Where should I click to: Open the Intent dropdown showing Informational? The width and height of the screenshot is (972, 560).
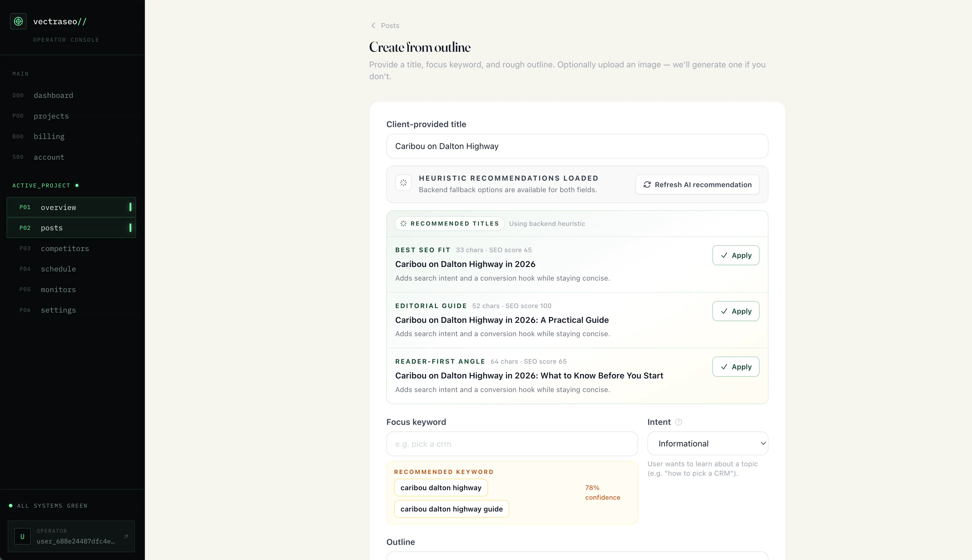coord(707,444)
